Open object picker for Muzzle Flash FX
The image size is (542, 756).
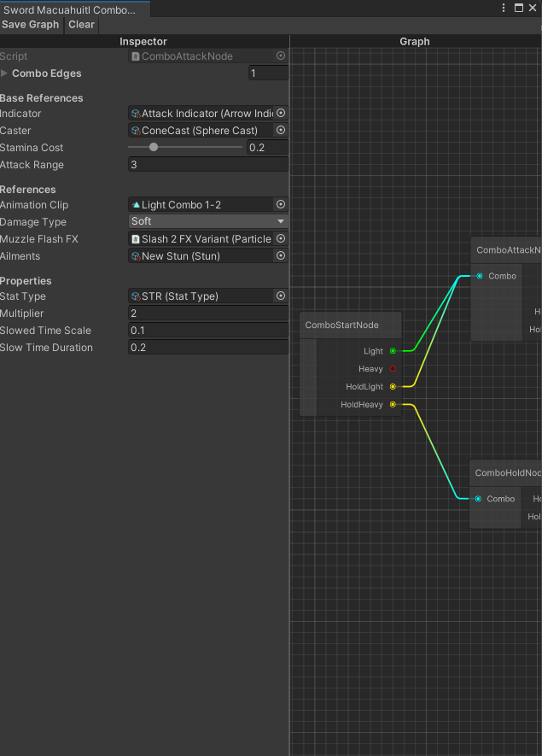coord(281,238)
